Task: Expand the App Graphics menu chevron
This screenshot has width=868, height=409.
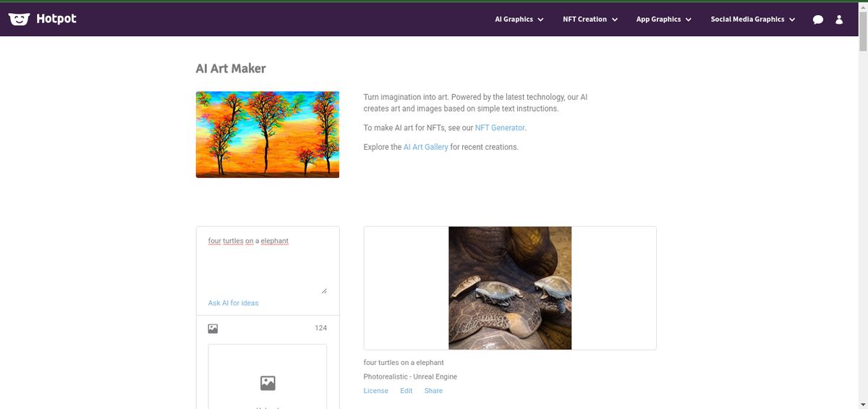Action: point(688,20)
